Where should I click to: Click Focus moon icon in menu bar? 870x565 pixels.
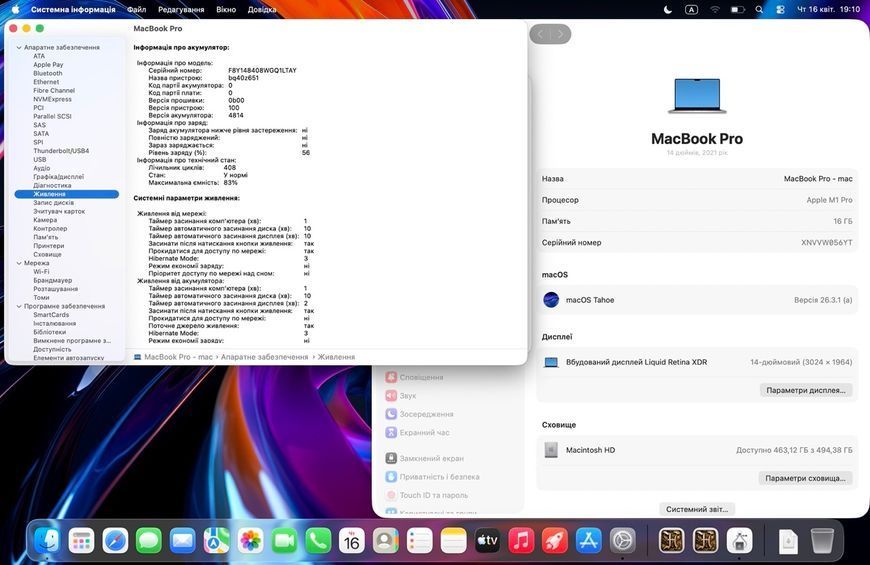click(668, 9)
